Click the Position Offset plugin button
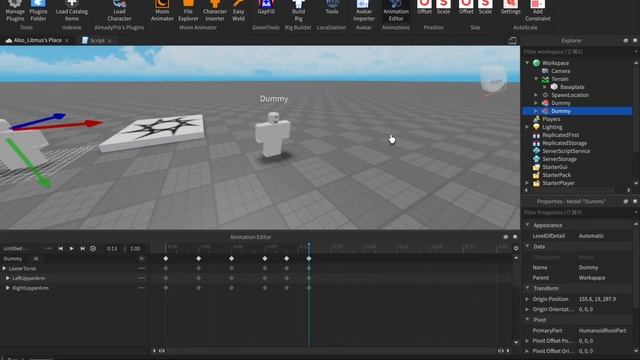Screen dimensions: 640x360 (424, 7)
